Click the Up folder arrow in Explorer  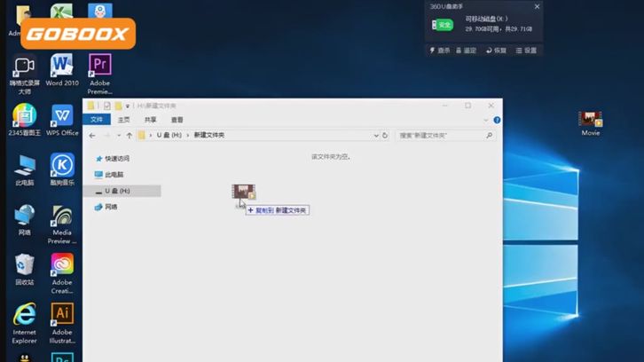tap(129, 136)
